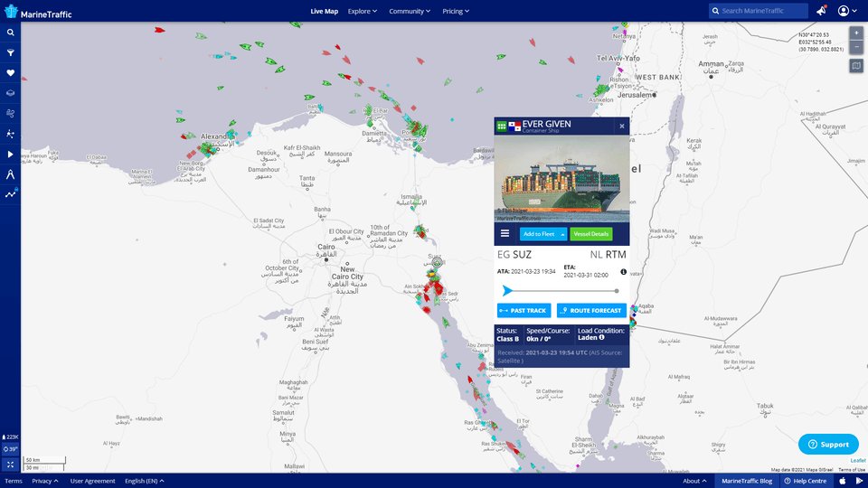
Task: Open the EVER GIVEN popup hamburger menu
Action: coord(505,233)
